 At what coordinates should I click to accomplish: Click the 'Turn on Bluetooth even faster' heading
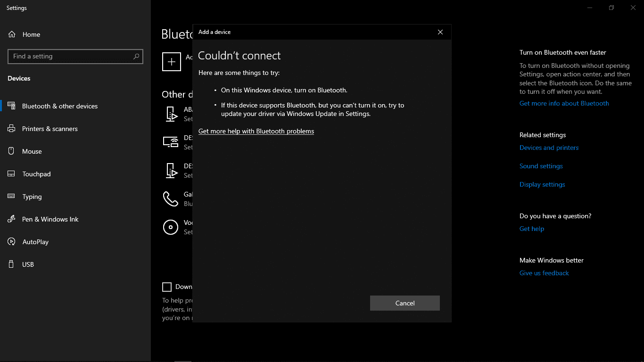point(563,52)
